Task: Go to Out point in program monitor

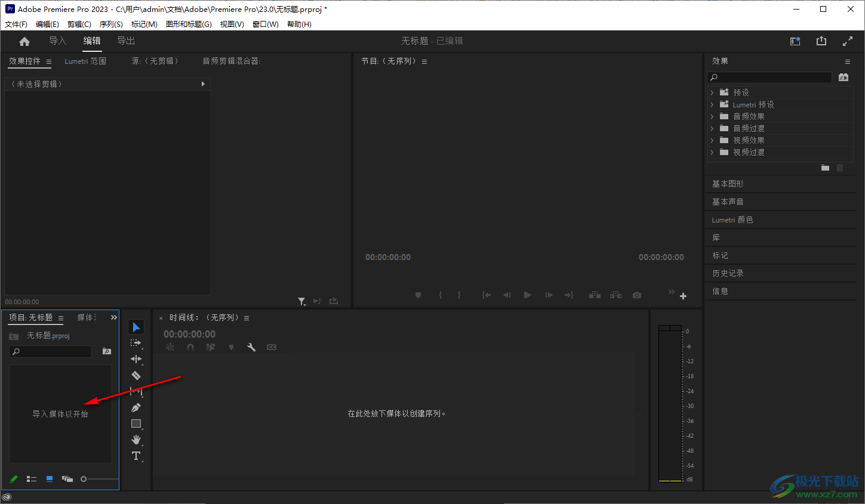Action: (569, 295)
